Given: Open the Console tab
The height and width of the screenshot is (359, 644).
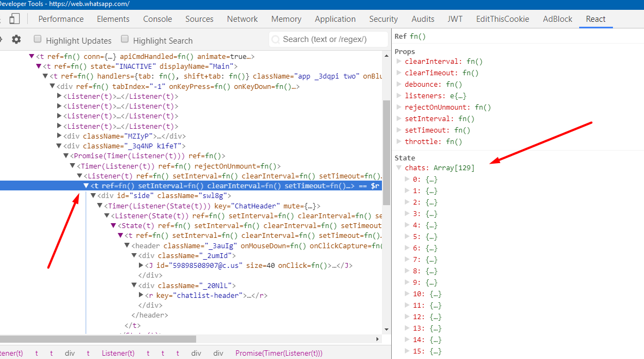Looking at the screenshot, I should [x=157, y=19].
